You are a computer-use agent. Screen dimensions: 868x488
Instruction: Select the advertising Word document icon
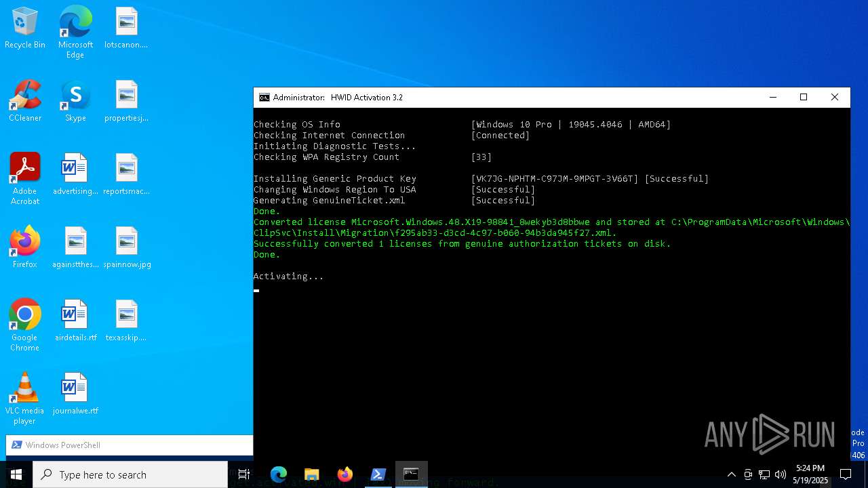coord(75,175)
